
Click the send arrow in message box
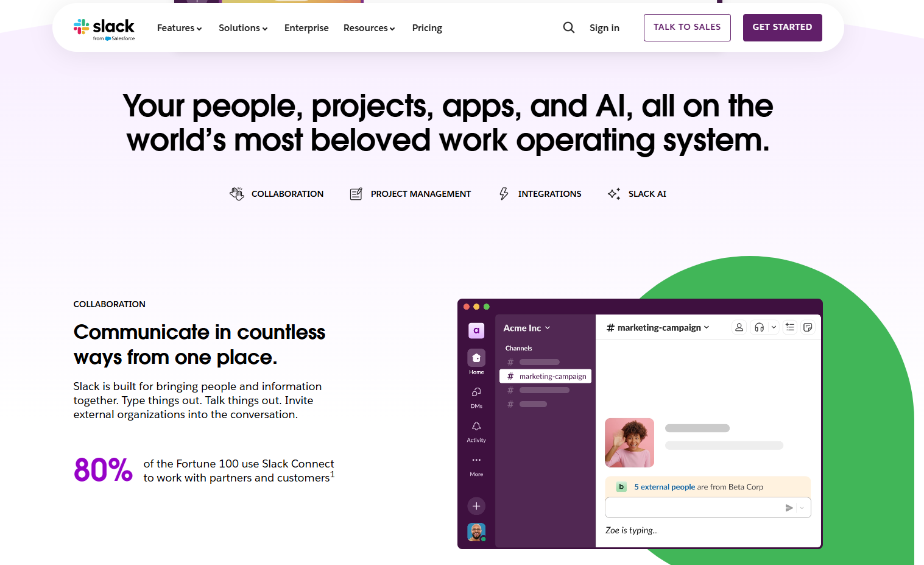pyautogui.click(x=789, y=508)
